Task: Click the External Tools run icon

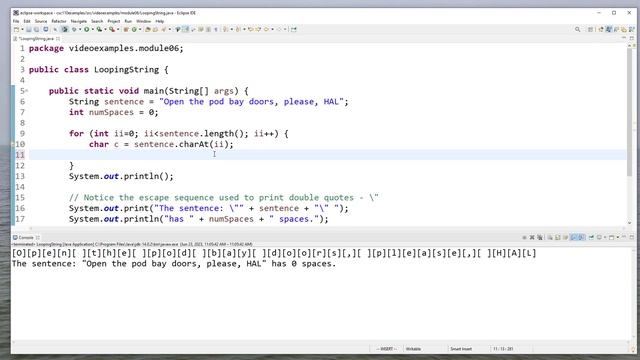Action: click(111, 29)
